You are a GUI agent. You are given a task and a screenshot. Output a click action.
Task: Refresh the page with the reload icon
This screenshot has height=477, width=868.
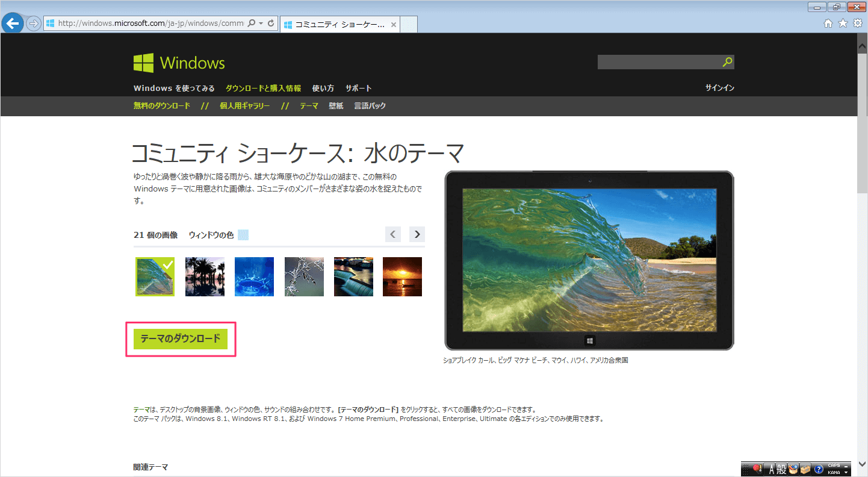271,23
